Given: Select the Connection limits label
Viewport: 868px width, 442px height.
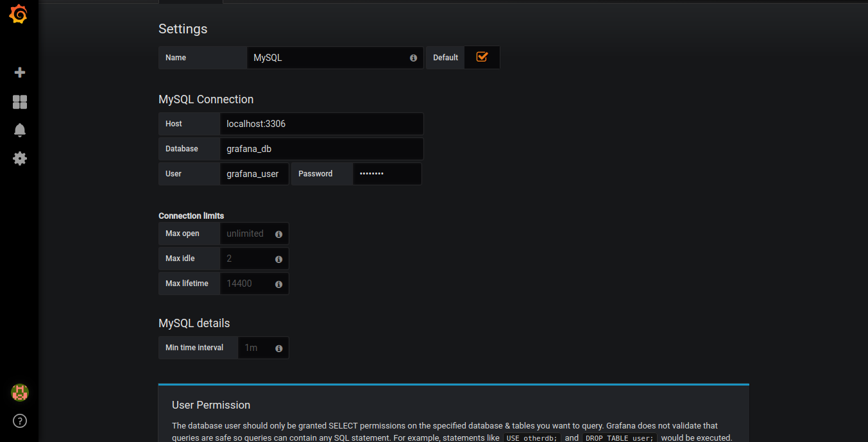Looking at the screenshot, I should [x=191, y=216].
